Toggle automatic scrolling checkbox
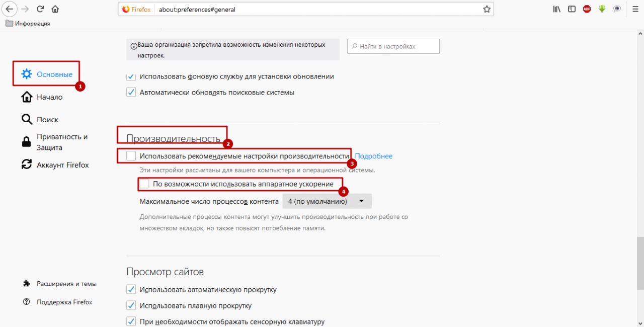 tap(131, 290)
